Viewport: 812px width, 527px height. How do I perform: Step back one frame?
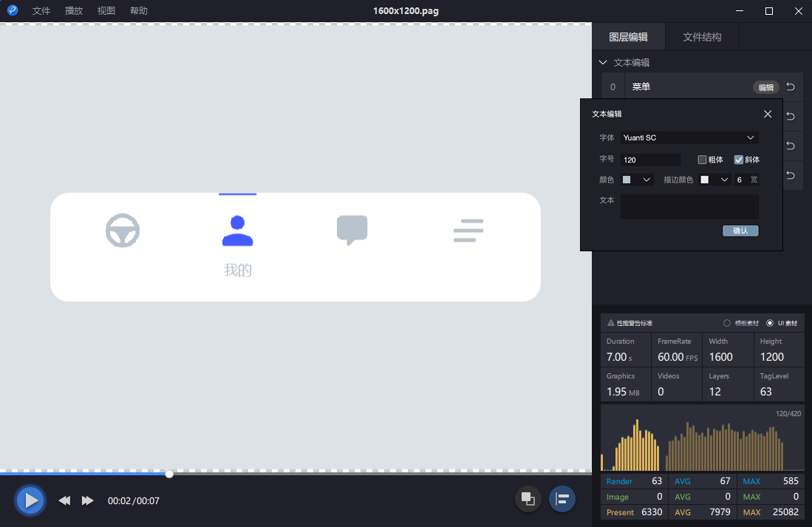[64, 500]
